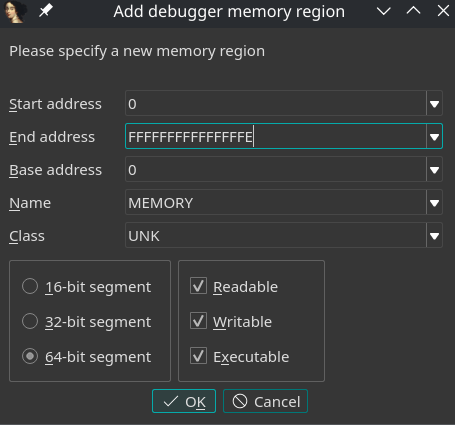Viewport: 455px width, 425px height.
Task: Open the Start address dropdown arrow
Action: click(x=434, y=104)
